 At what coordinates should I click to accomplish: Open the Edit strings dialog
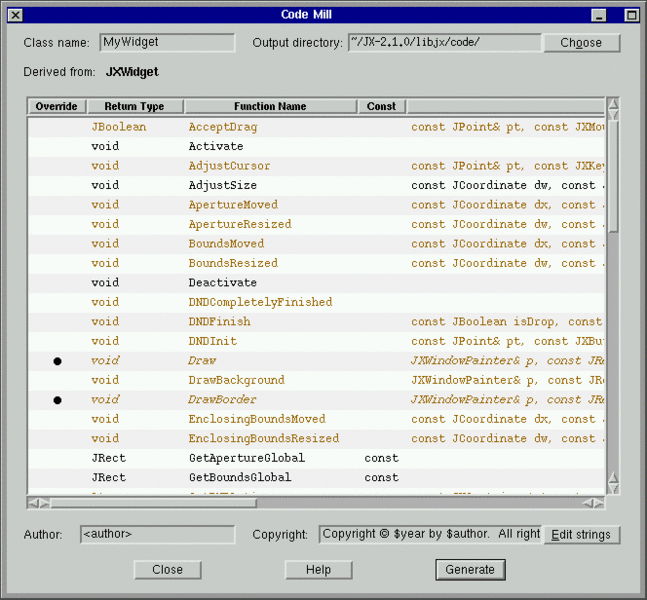[x=581, y=535]
